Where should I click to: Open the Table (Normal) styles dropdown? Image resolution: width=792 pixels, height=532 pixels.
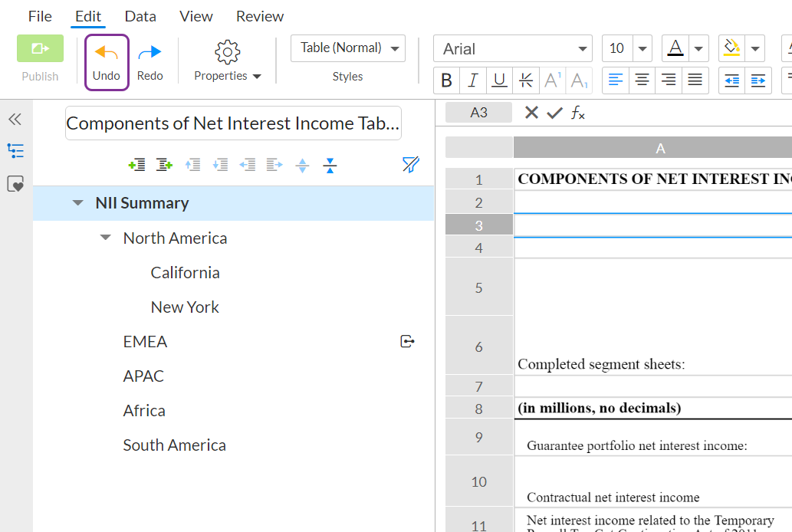click(347, 48)
